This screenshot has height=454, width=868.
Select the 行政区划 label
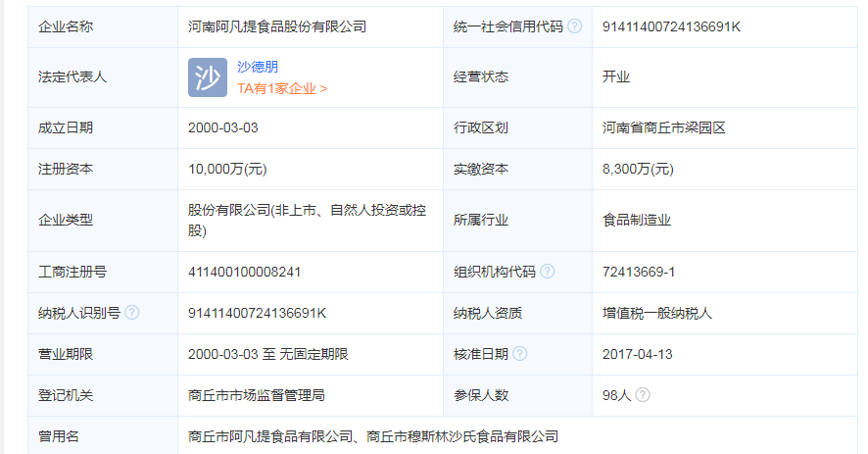coord(480,127)
